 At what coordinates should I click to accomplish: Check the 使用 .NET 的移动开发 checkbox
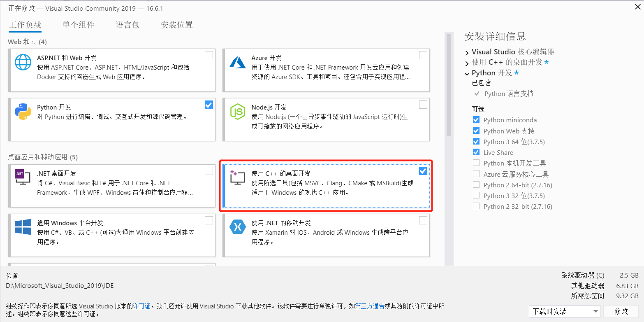[x=423, y=220]
